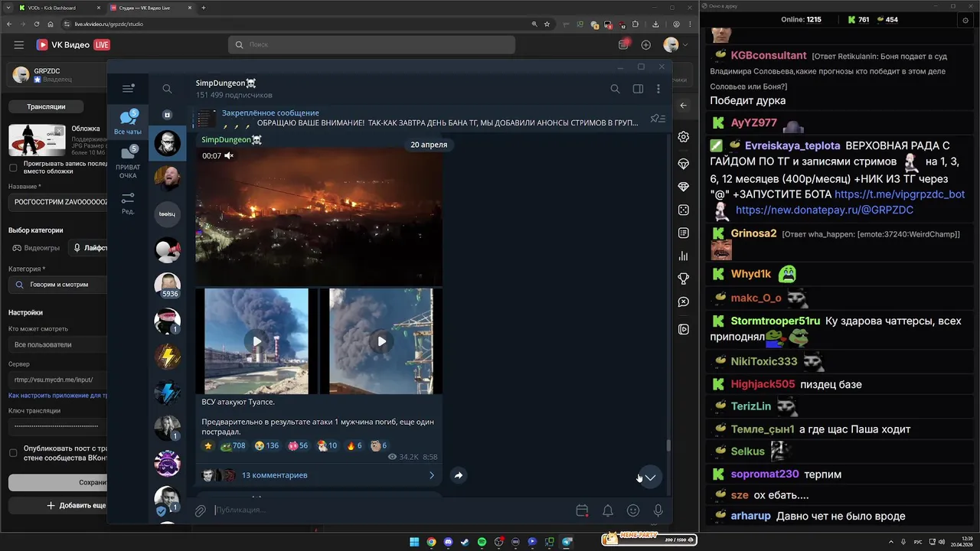This screenshot has width=980, height=551.
Task: Click the VK create plus icon
Action: tap(646, 45)
